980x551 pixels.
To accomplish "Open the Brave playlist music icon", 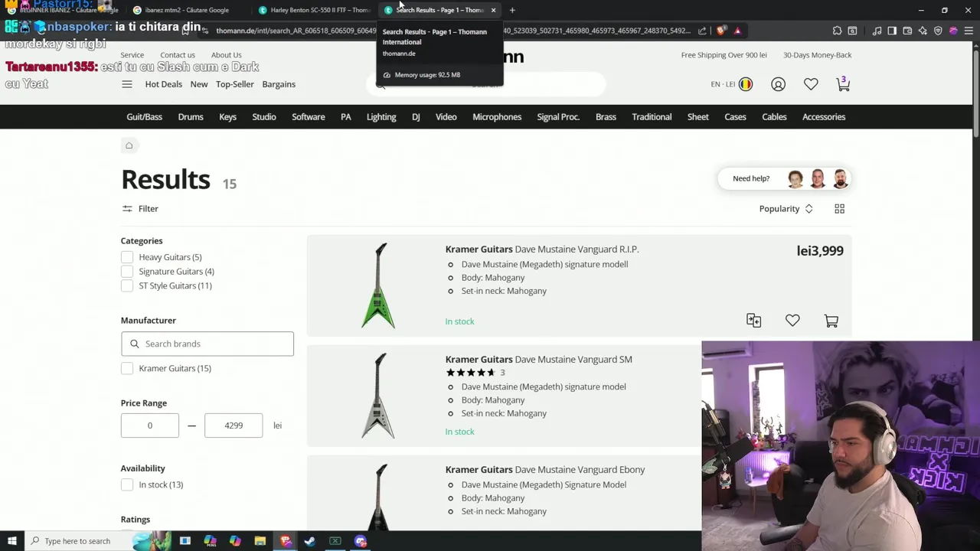I will (877, 31).
